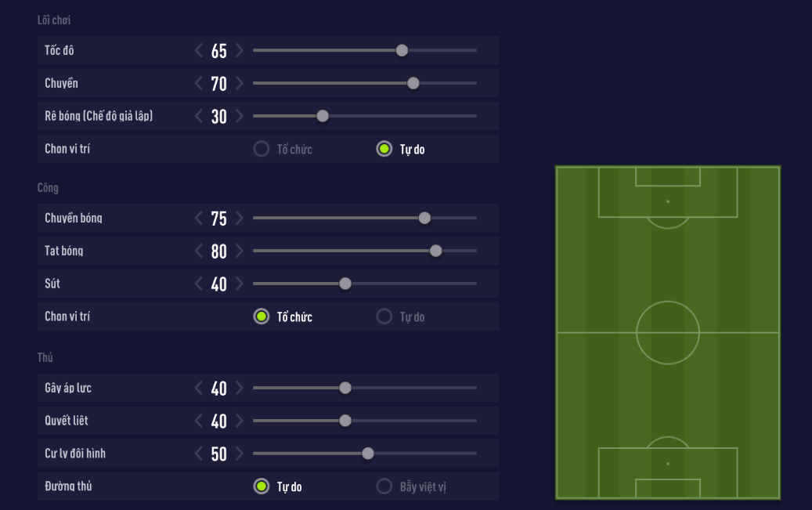812x510 pixels.
Task: Select the Sút settings row label
Action: pyautogui.click(x=52, y=284)
